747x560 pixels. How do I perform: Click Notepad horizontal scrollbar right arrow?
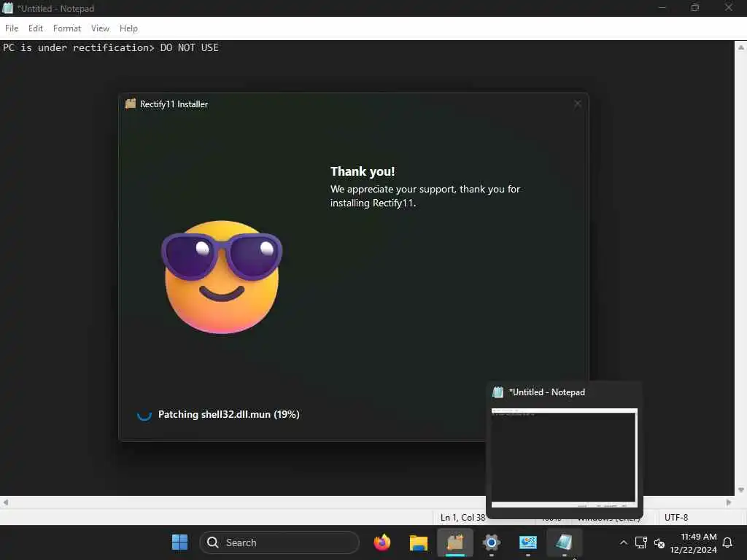729,502
